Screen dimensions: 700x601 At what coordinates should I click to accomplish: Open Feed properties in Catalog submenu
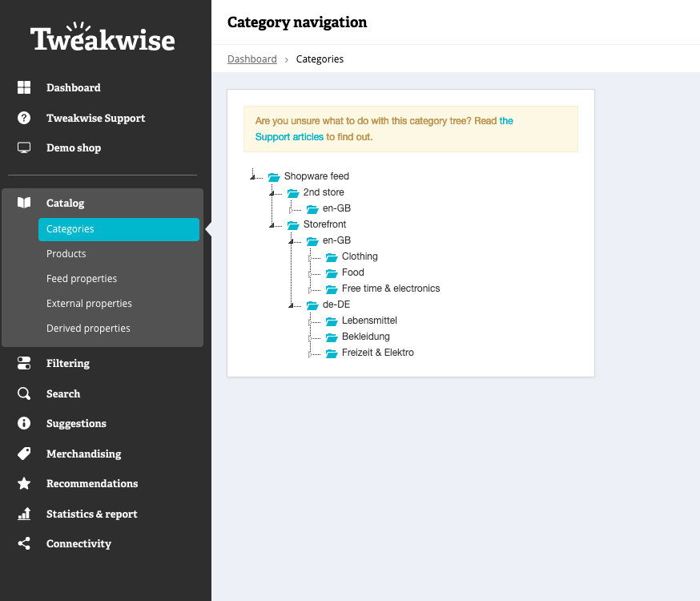point(82,279)
